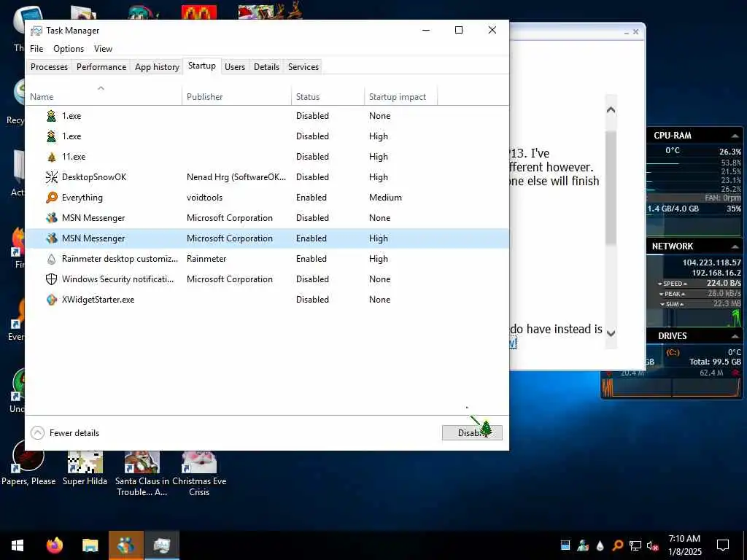
Task: Switch to the Processes tab
Action: tap(49, 67)
